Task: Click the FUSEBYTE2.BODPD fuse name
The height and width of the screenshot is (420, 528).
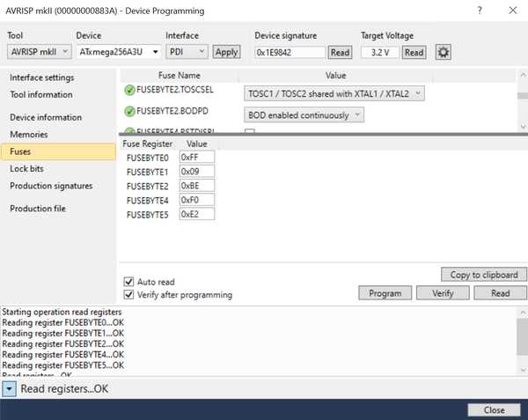Action: 172,111
